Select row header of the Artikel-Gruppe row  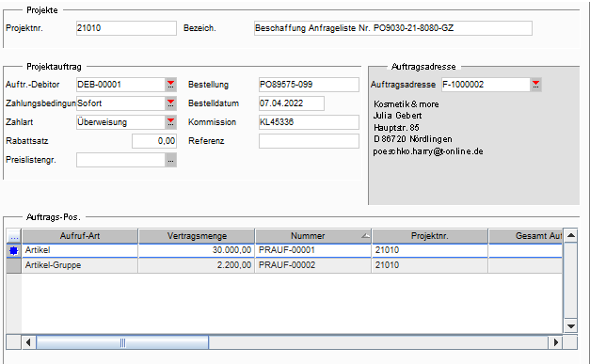click(14, 265)
